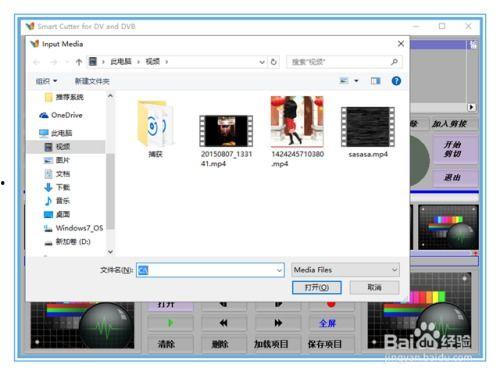
Task: Click scroll right arrow in Smart Cutter list
Action: tap(471, 107)
